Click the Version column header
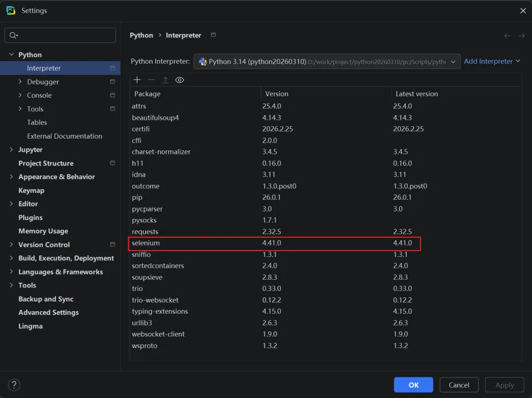Image resolution: width=532 pixels, height=398 pixels. point(326,94)
